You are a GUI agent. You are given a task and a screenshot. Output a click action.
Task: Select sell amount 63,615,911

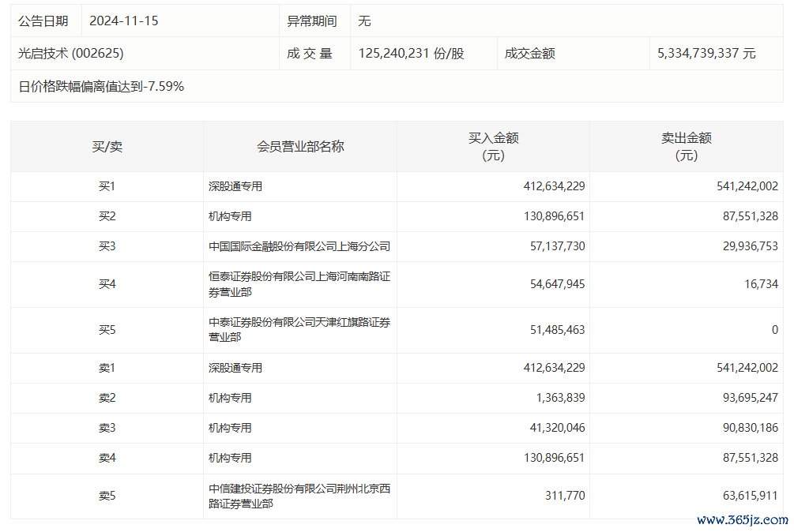[x=751, y=496]
